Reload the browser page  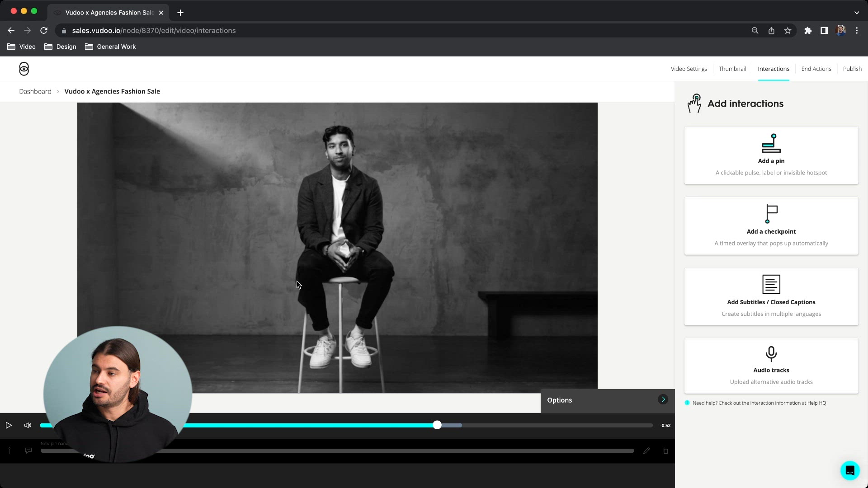(x=44, y=30)
